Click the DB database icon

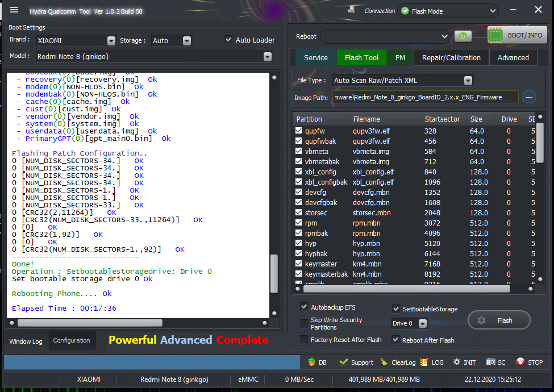click(x=311, y=362)
